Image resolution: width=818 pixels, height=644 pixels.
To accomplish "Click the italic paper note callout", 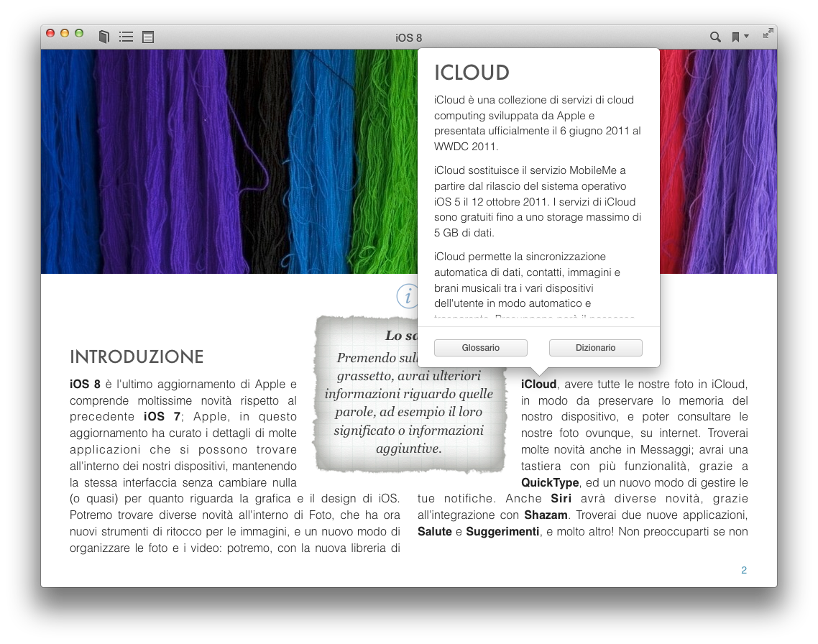I will pos(409,394).
